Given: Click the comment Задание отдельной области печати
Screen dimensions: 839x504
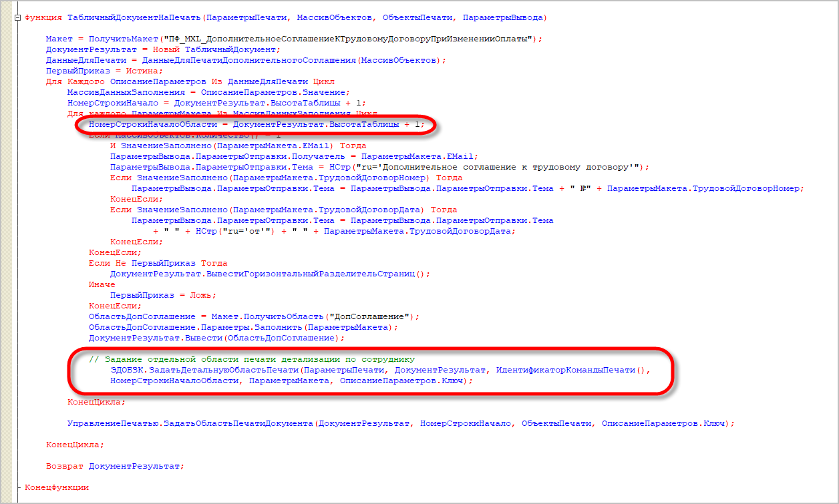Looking at the screenshot, I should click(x=252, y=359).
